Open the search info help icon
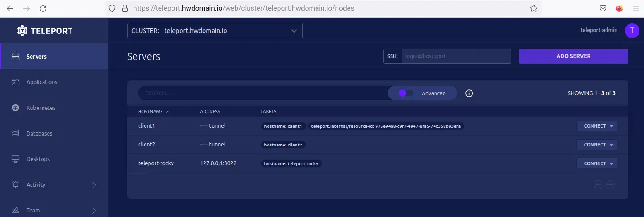The height and width of the screenshot is (217, 644). pos(469,93)
